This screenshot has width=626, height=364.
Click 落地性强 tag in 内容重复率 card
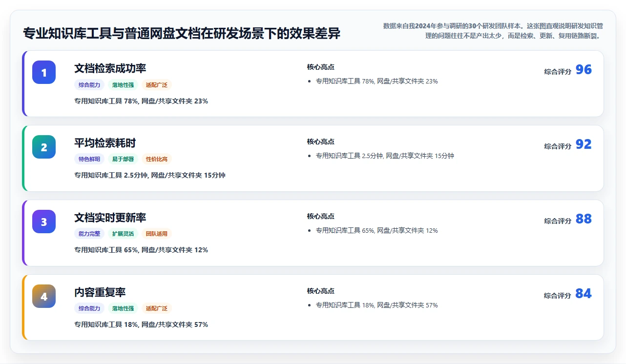123,308
